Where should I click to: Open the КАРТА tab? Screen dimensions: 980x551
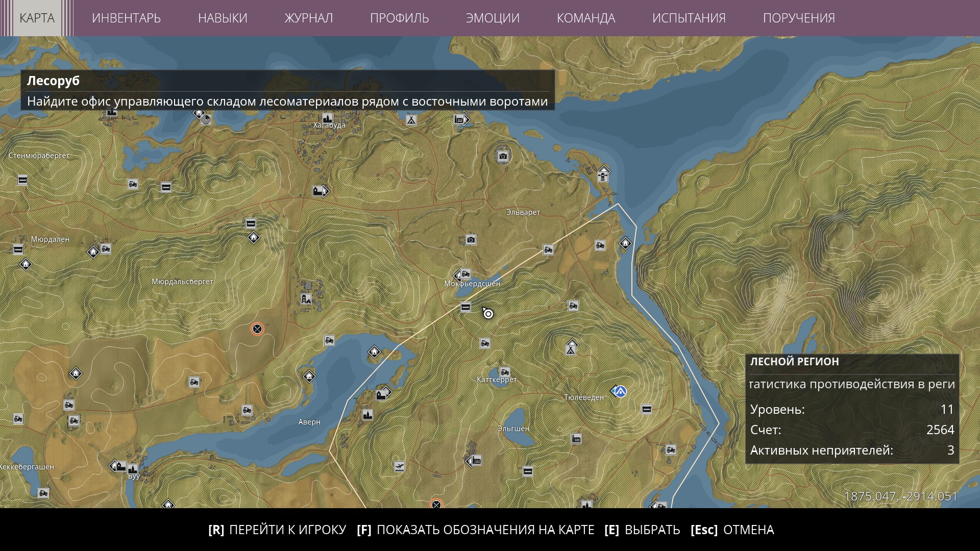(x=37, y=18)
